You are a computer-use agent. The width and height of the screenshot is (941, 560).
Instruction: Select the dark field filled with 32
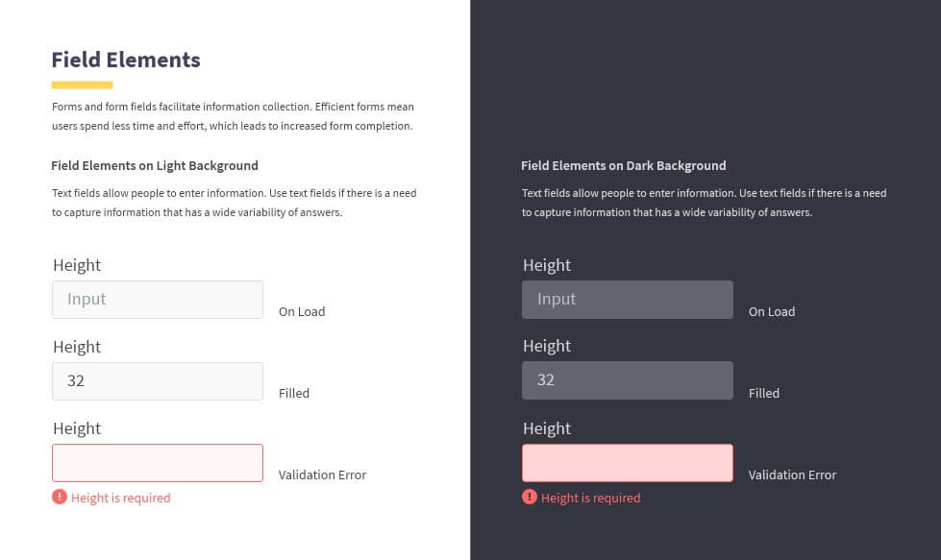(627, 380)
